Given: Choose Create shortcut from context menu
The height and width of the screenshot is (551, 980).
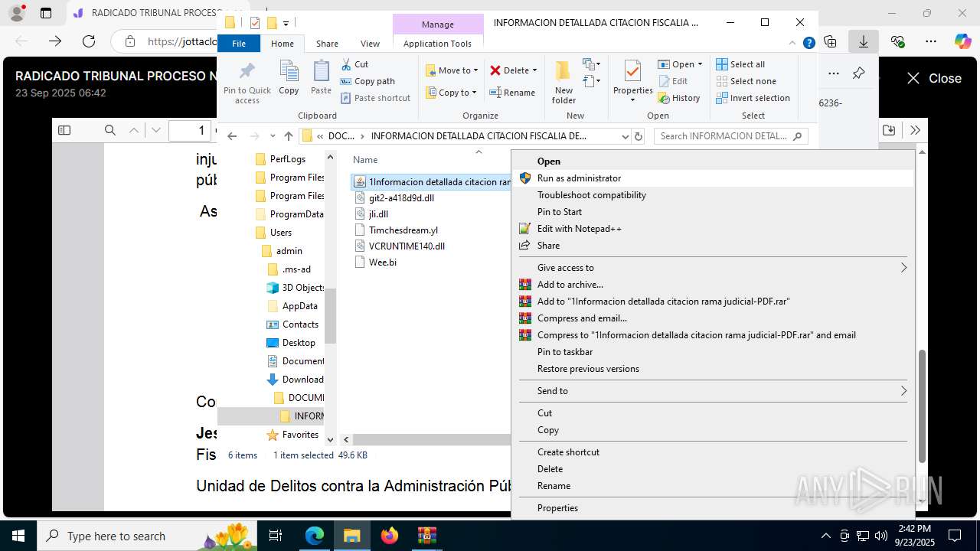Looking at the screenshot, I should tap(713, 452).
